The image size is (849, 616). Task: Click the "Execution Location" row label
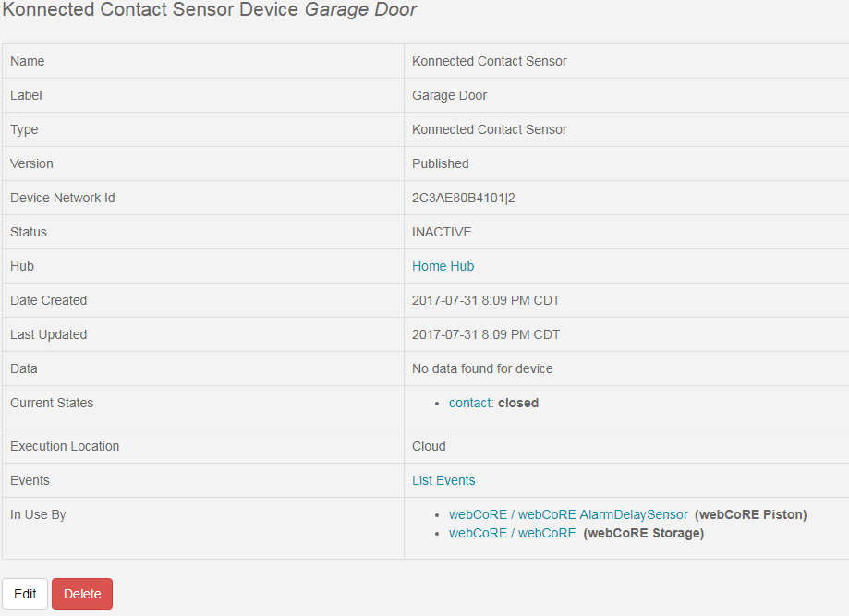(x=65, y=446)
